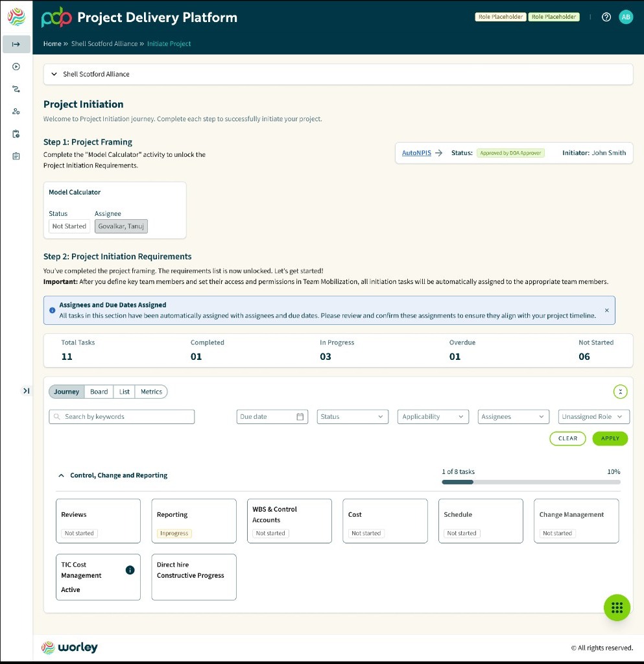The width and height of the screenshot is (644, 664).
Task: Open the Change Management task card
Action: (577, 521)
